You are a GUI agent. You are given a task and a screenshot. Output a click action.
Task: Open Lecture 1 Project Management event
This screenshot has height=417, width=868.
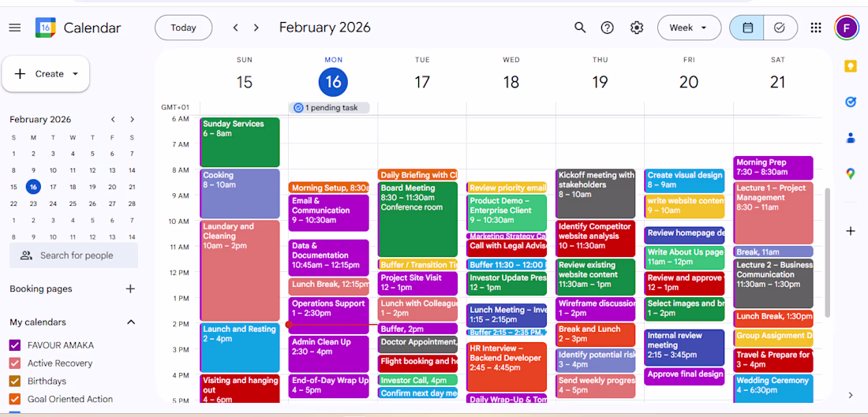(x=773, y=213)
